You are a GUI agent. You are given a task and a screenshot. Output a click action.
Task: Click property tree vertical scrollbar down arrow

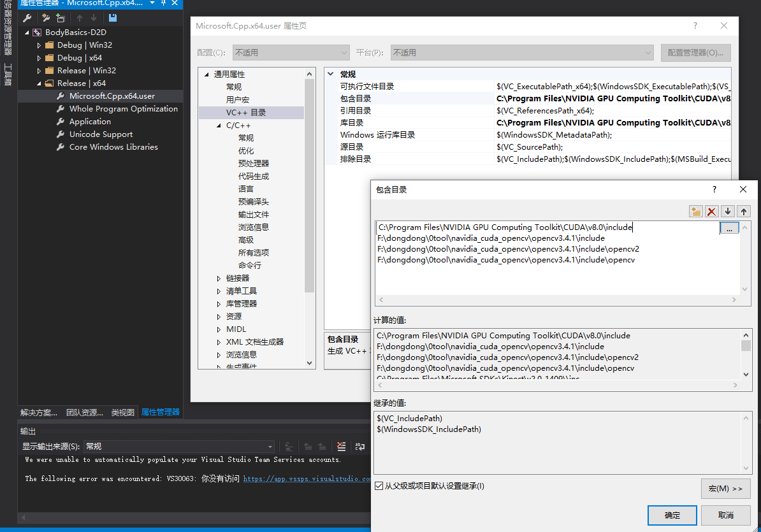coord(310,363)
